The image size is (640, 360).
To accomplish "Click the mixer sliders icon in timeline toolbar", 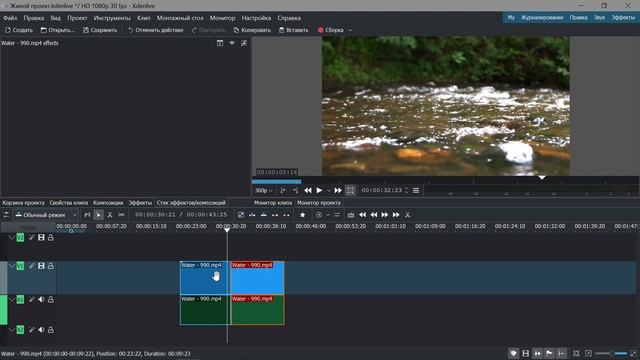I will pyautogui.click(x=337, y=215).
